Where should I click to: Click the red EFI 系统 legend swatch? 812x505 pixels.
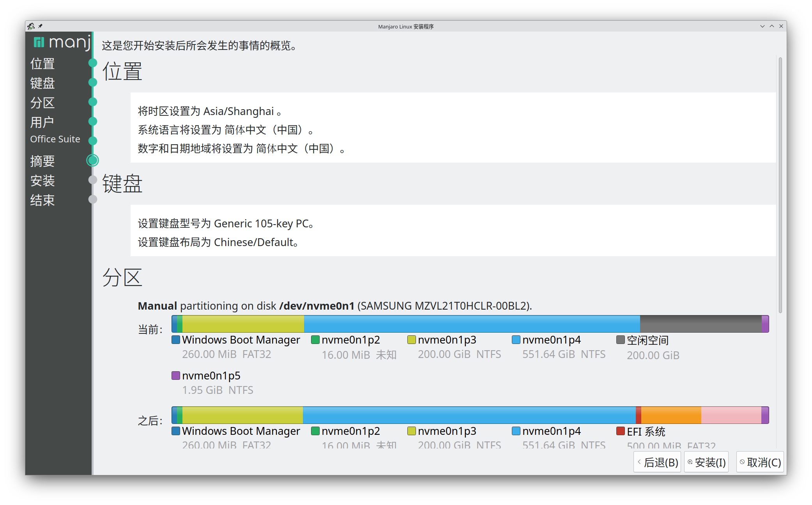(620, 431)
